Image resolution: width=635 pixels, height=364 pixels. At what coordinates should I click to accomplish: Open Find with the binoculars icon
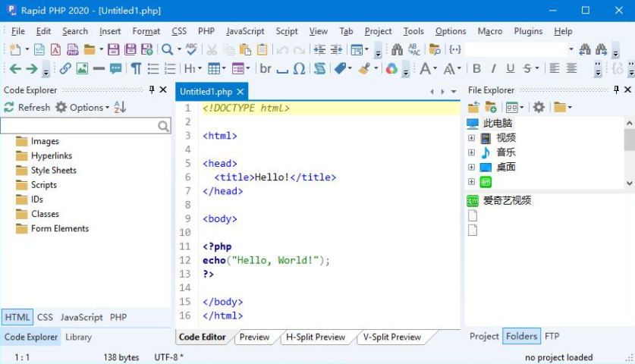[397, 49]
